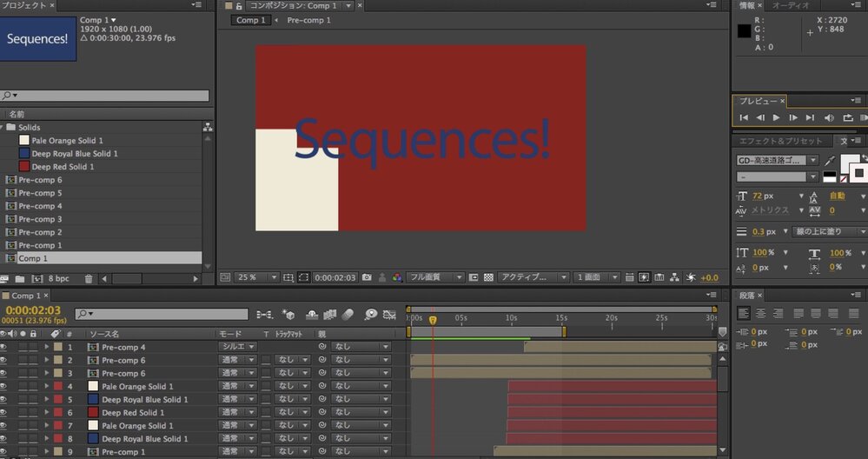This screenshot has height=459, width=868.
Task: Open the Draft 3D timeline button
Action: coord(288,315)
